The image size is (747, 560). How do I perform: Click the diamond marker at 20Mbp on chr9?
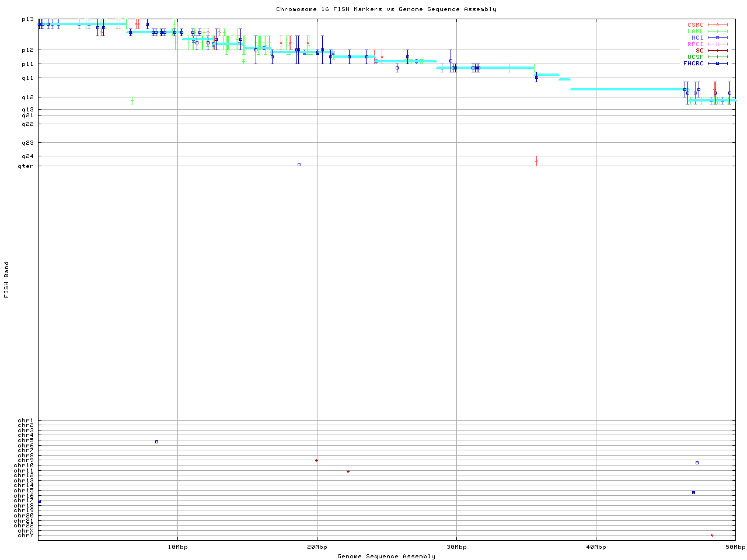coord(316,460)
